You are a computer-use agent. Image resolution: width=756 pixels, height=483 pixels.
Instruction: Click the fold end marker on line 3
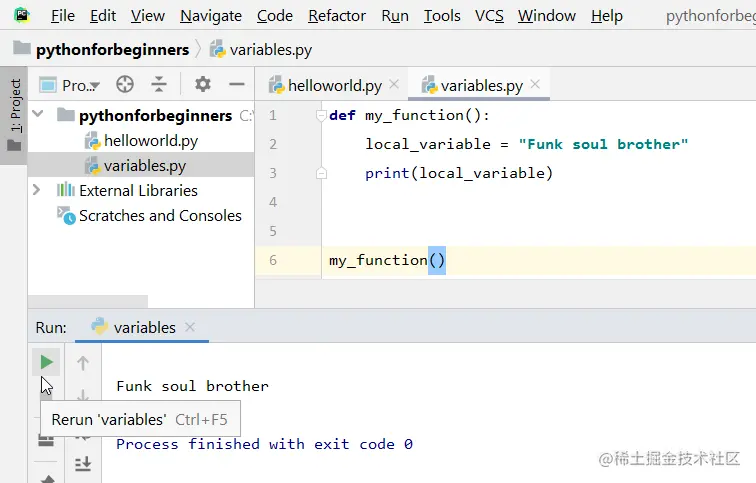tap(321, 173)
